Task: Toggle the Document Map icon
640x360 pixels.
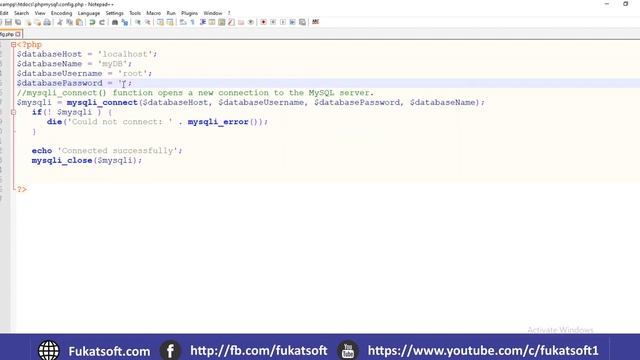Action: 222,22
